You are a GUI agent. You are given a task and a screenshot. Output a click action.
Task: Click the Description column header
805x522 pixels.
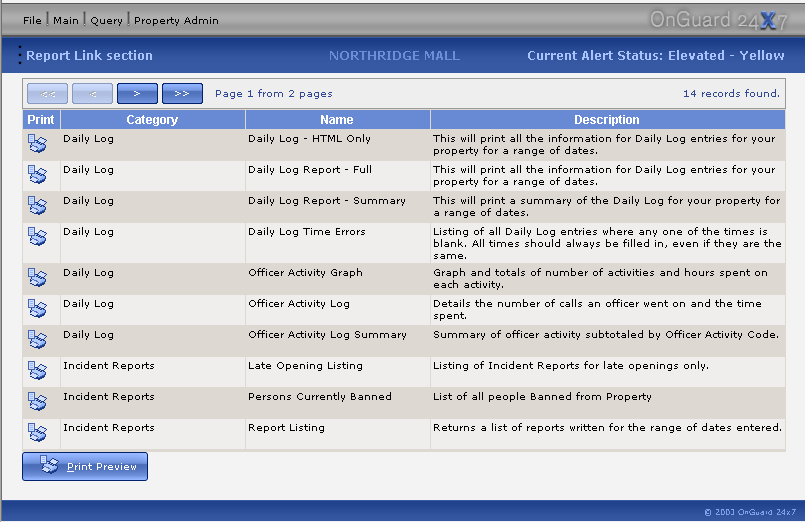tap(607, 120)
